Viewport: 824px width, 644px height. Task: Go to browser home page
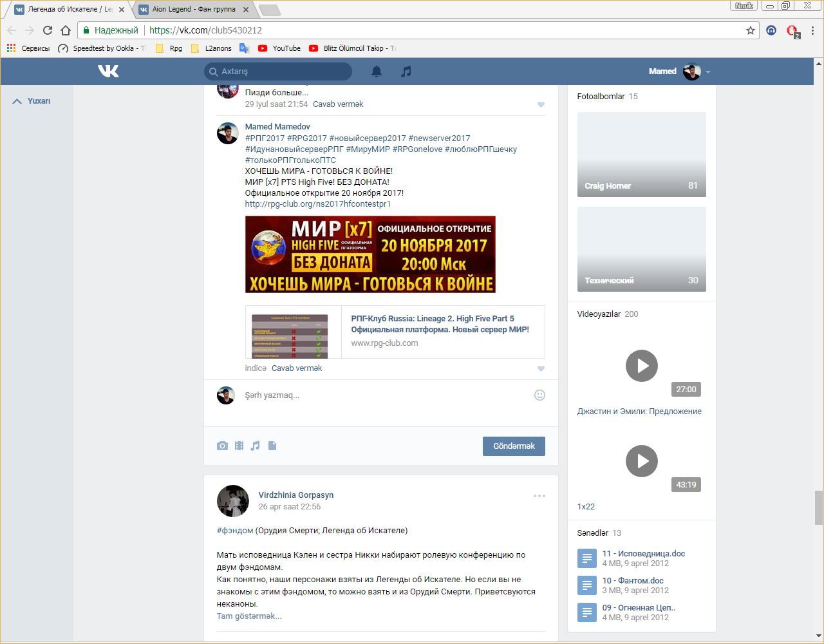tap(66, 30)
